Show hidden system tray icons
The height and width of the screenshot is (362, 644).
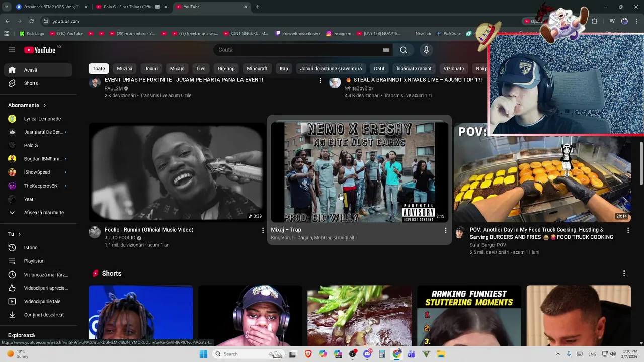tap(557, 354)
